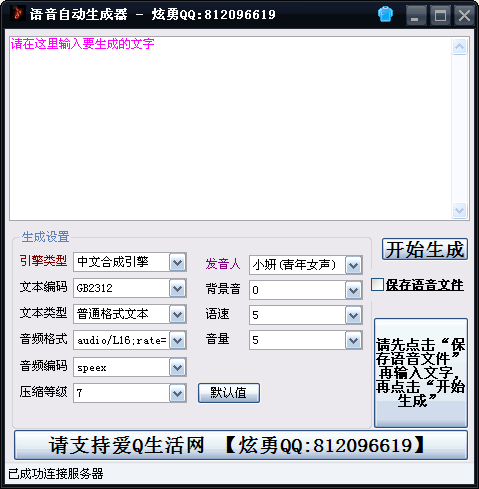Click the 发音人 label
Viewport: 479px width, 489px height.
coord(223,264)
